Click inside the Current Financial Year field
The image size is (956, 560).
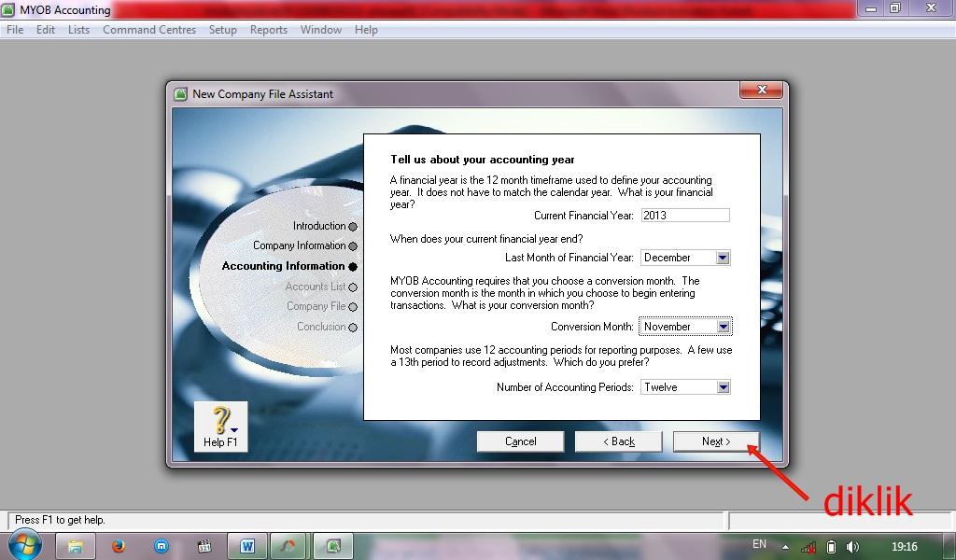click(683, 215)
